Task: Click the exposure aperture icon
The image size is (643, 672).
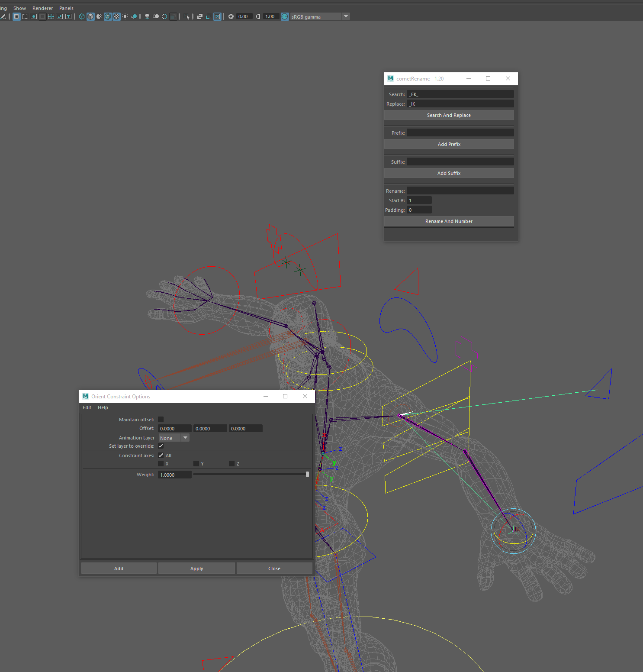Action: (x=231, y=16)
